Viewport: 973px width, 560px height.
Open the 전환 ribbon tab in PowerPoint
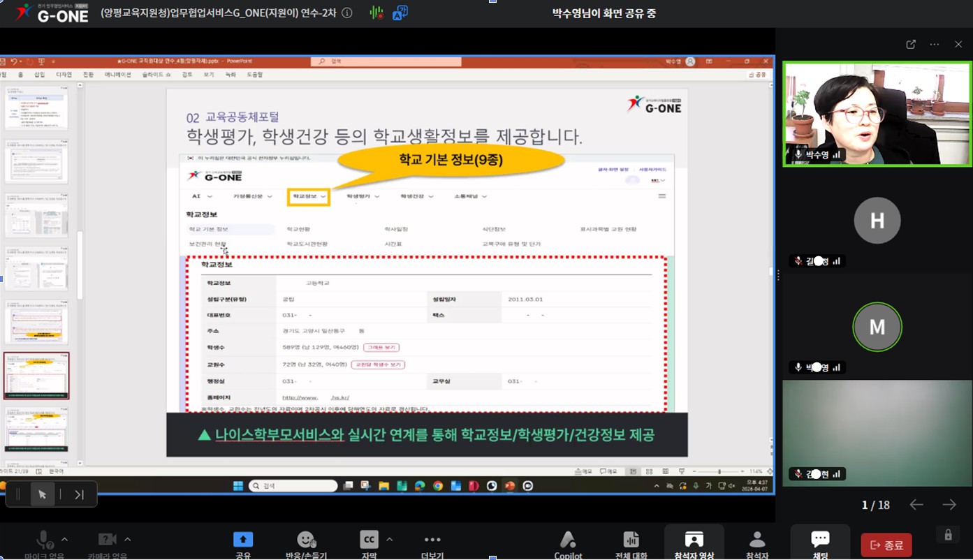coord(88,74)
